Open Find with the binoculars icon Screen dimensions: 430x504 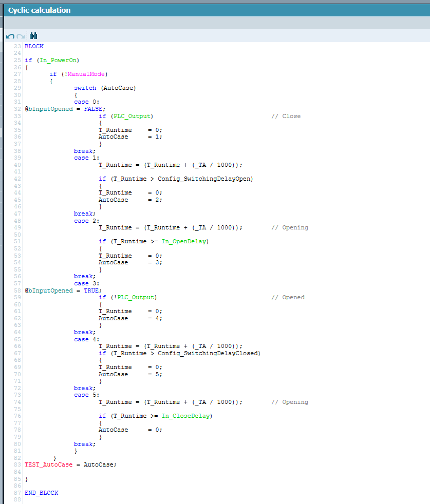click(33, 36)
